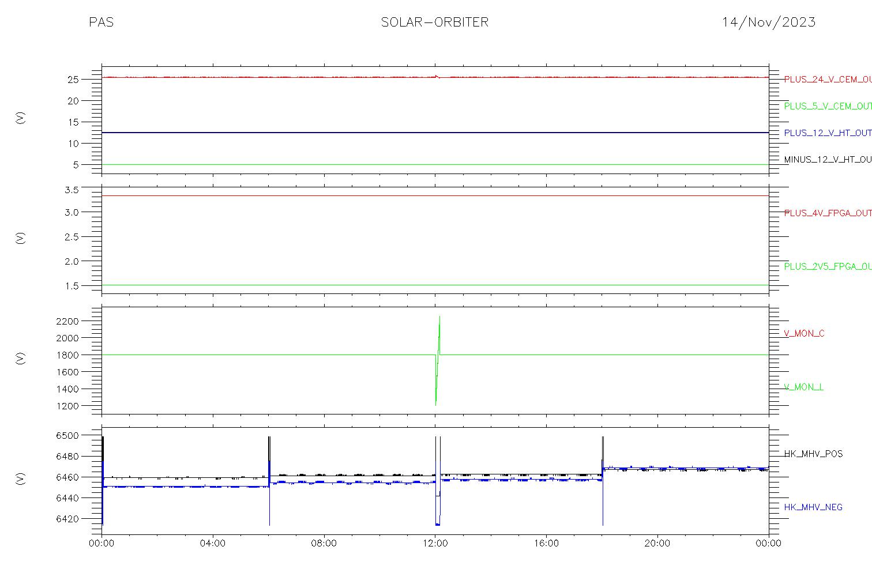This screenshot has height=588, width=872.
Task: Click the date 14/Nov/2023
Action: (769, 22)
